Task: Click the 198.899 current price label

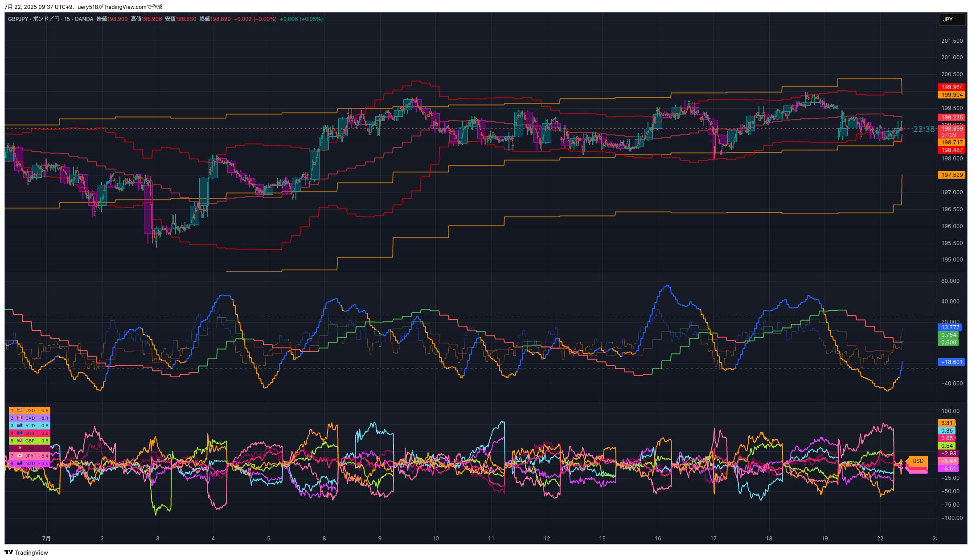Action: (x=951, y=129)
